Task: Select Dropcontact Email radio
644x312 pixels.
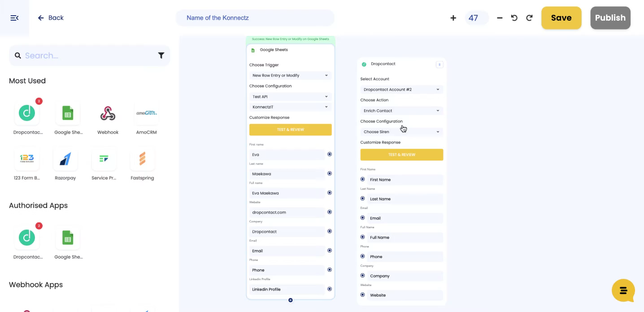Action: pos(363,218)
